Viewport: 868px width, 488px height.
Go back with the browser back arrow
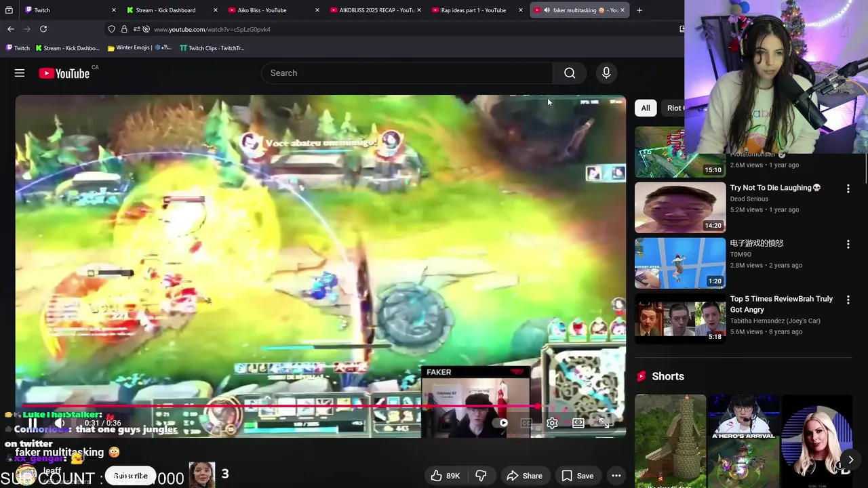(11, 29)
